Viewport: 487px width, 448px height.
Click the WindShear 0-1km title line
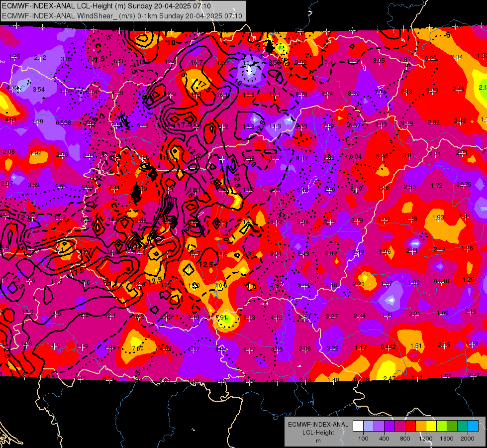click(122, 16)
